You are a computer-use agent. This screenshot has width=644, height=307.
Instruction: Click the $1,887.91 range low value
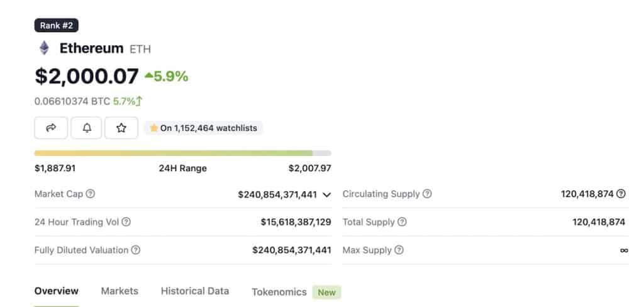(x=55, y=168)
